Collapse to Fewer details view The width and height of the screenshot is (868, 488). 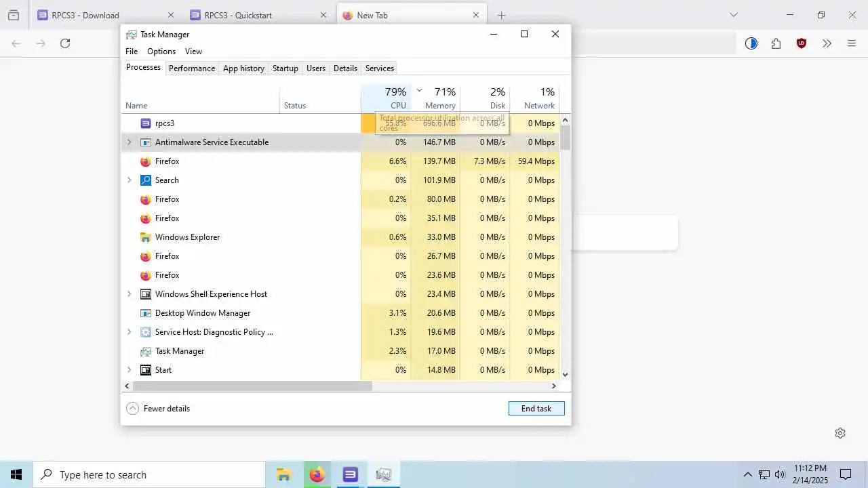158,409
